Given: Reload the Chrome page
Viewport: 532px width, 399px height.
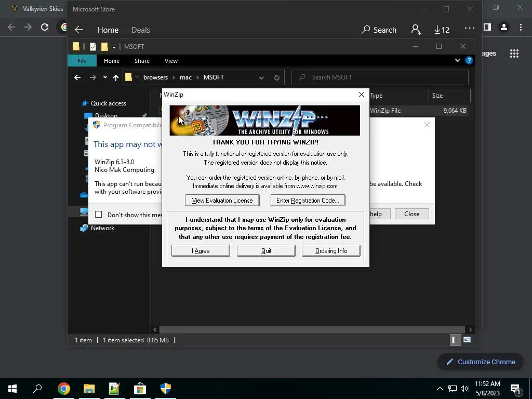Looking at the screenshot, I should tap(45, 27).
